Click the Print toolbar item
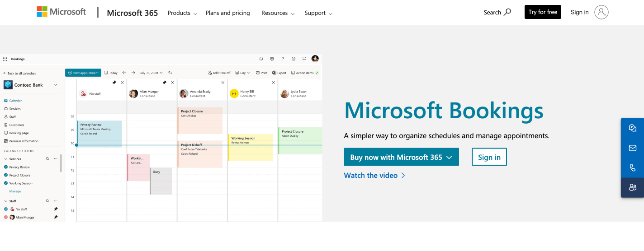 pos(261,73)
